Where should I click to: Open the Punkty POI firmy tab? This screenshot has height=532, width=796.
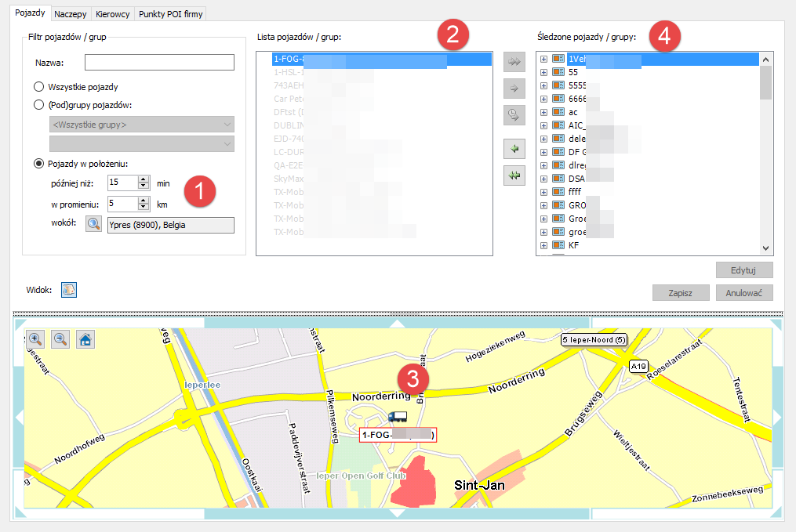pos(170,14)
